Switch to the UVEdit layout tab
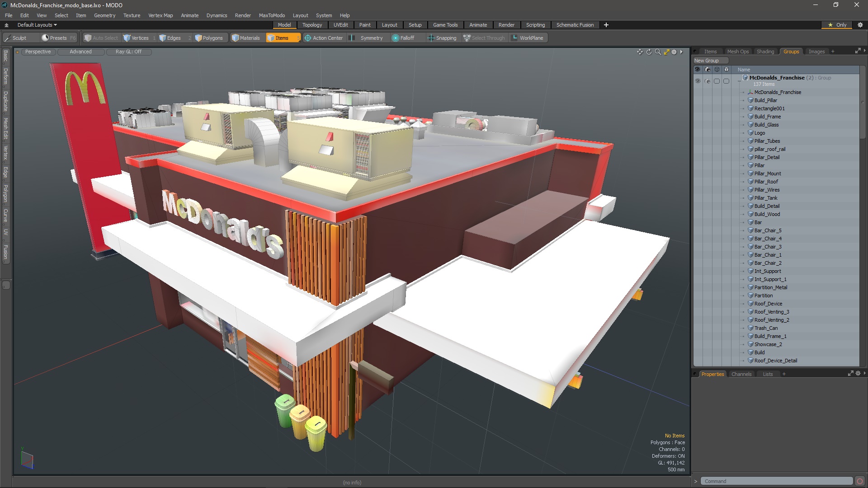This screenshot has height=488, width=868. pos(340,25)
